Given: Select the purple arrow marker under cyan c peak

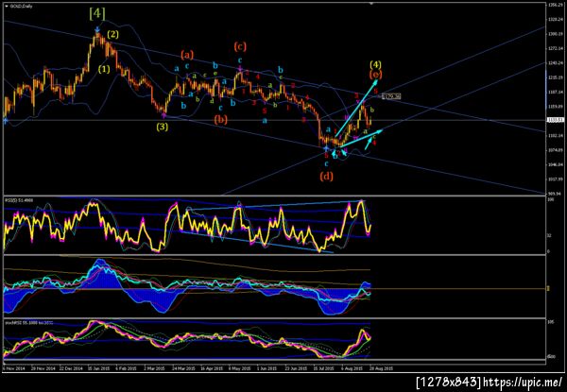Looking at the screenshot, I should coord(240,69).
